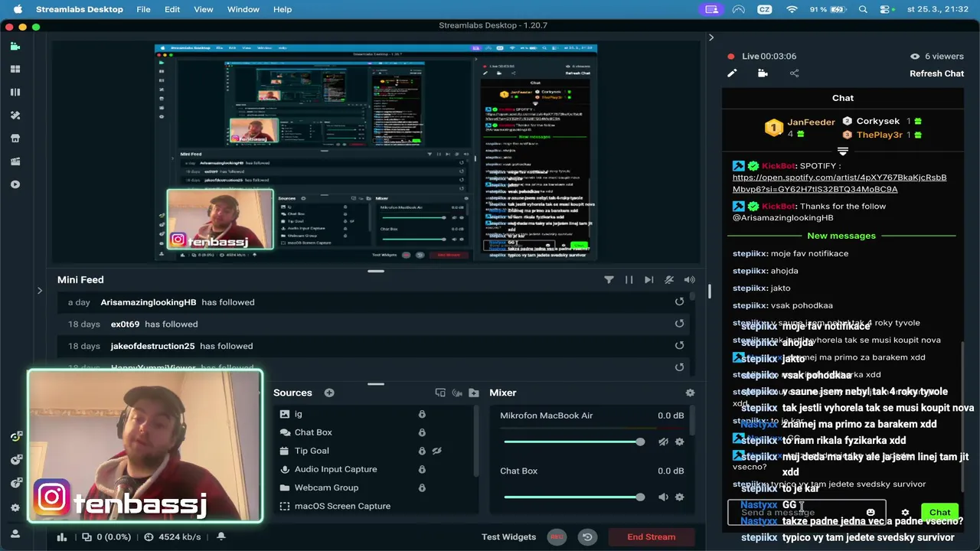Open the File menu
This screenshot has height=551, width=980.
[143, 9]
